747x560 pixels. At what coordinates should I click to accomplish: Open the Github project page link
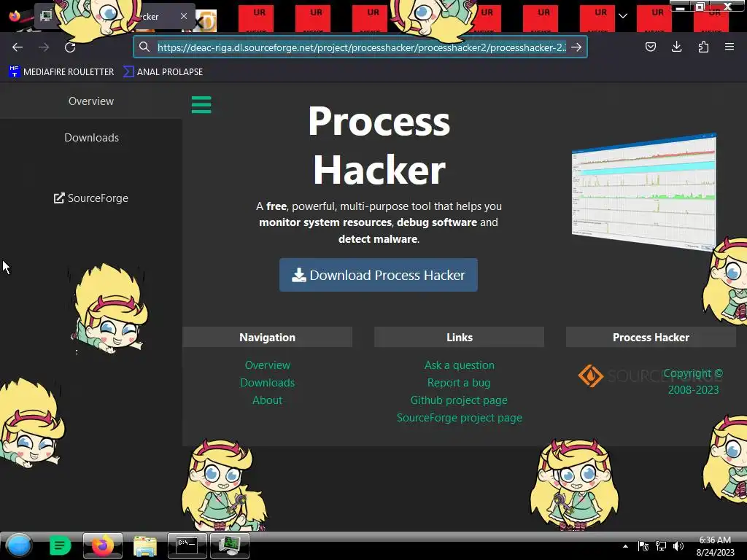(459, 400)
